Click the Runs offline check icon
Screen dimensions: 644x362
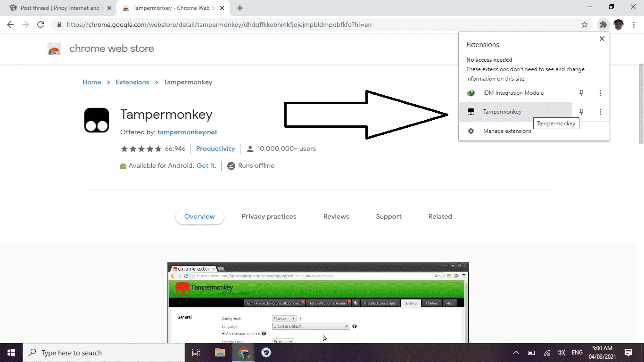point(231,166)
